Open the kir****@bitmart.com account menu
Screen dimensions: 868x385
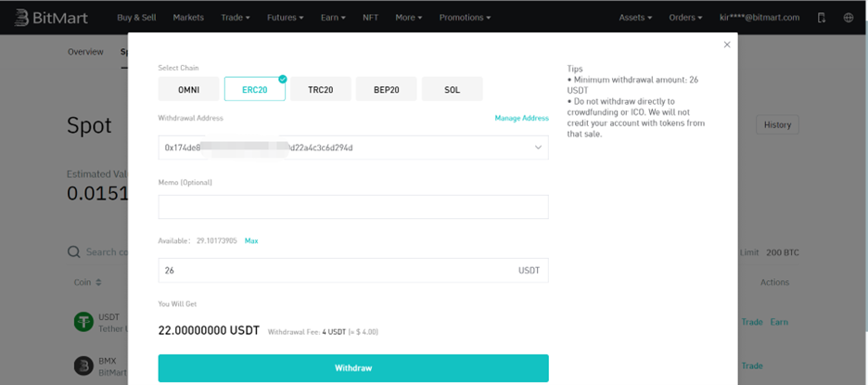point(759,18)
